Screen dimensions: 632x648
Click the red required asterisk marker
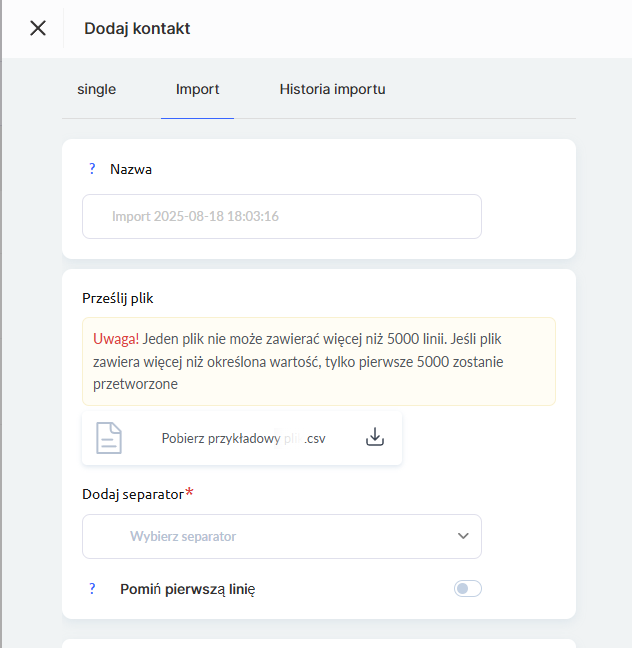(187, 492)
